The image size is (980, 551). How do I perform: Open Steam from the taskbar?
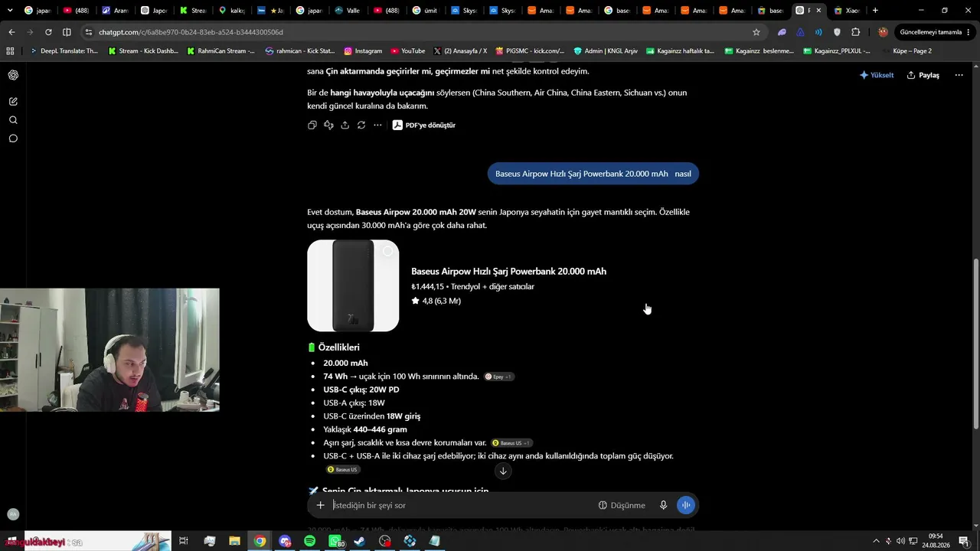click(x=359, y=541)
